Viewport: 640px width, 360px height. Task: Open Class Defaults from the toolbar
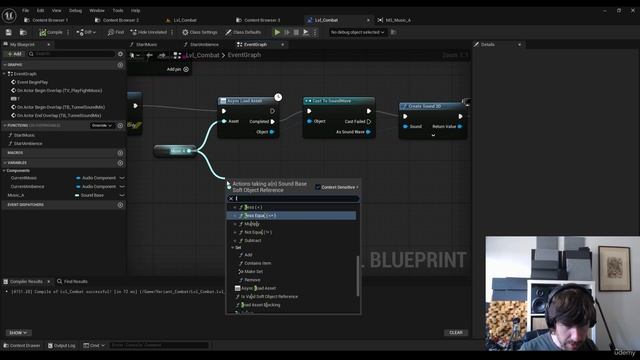[243, 32]
